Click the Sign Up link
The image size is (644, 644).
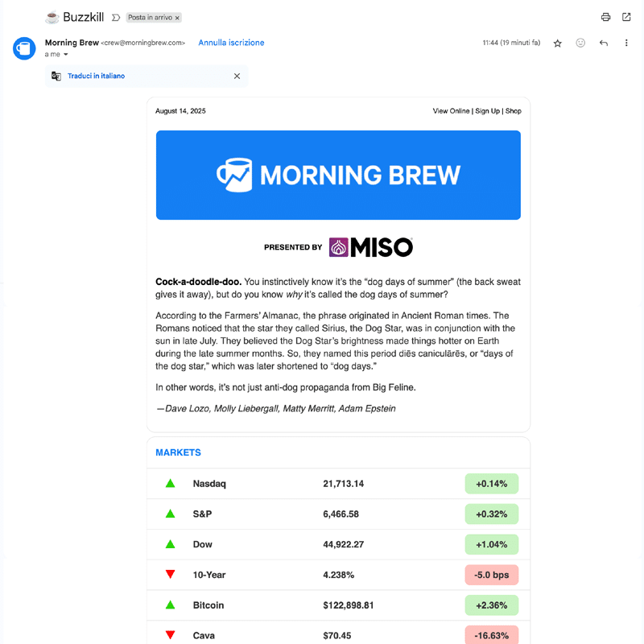pyautogui.click(x=487, y=111)
